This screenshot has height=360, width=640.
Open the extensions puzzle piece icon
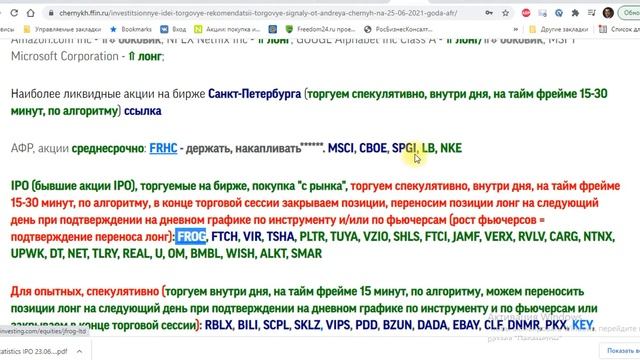[x=575, y=13]
